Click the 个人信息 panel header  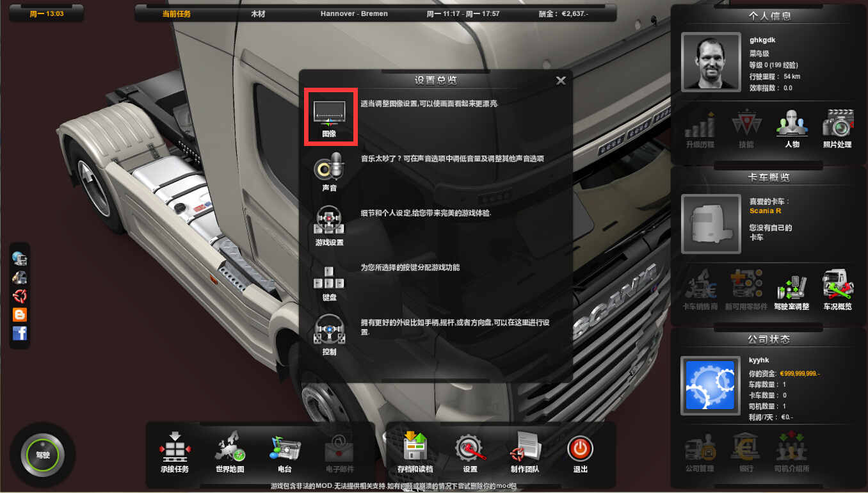(x=769, y=16)
